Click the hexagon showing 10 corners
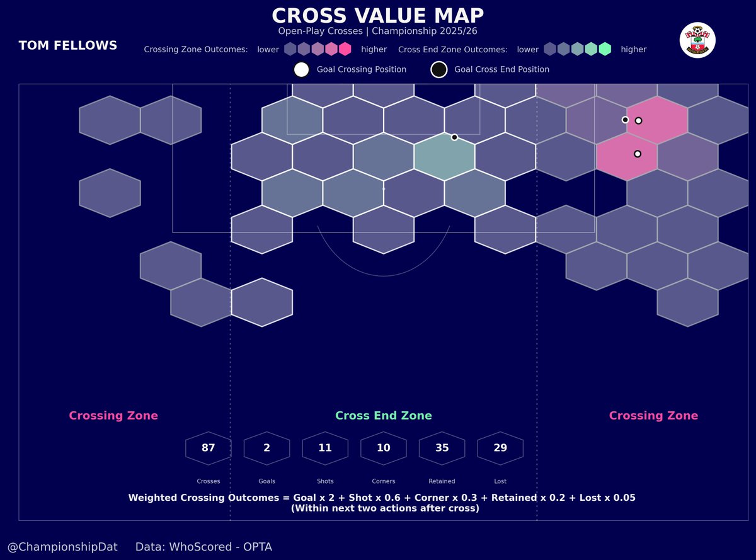 [x=384, y=448]
